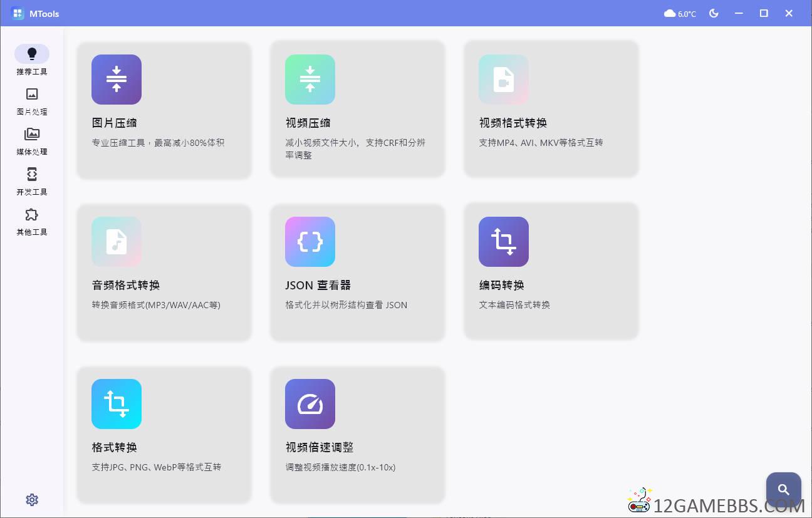The height and width of the screenshot is (518, 812).
Task: Open the 图片压缩 image compression icon
Action: point(117,80)
